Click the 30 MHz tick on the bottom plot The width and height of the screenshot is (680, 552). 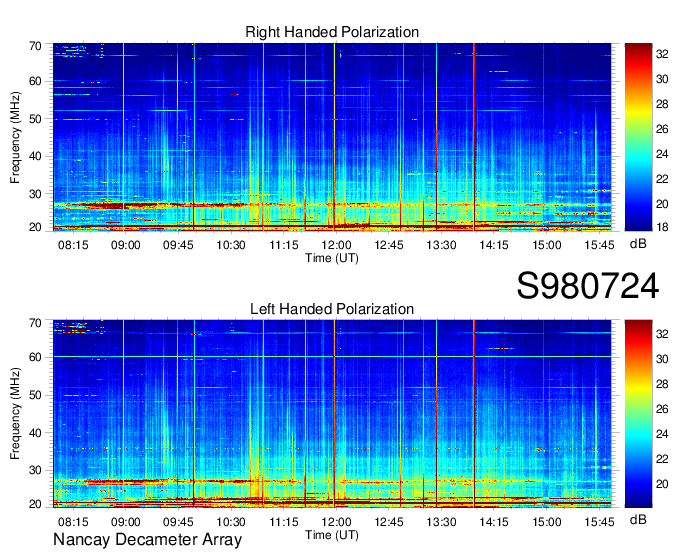(35, 470)
